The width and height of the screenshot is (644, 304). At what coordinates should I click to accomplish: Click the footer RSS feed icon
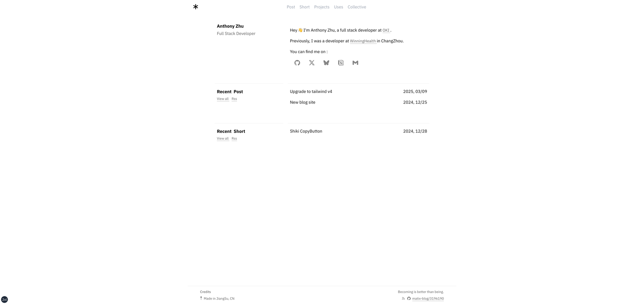403,299
